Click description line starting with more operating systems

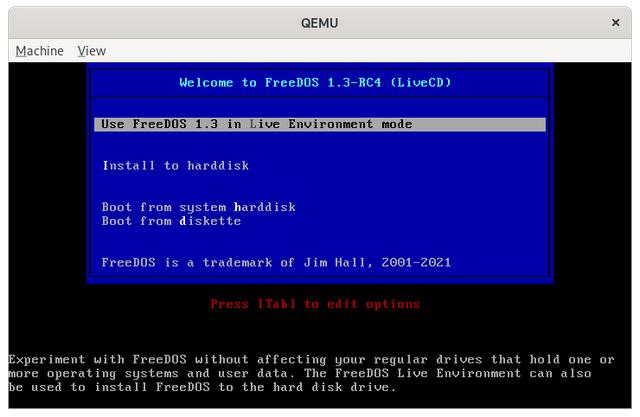[312, 373]
